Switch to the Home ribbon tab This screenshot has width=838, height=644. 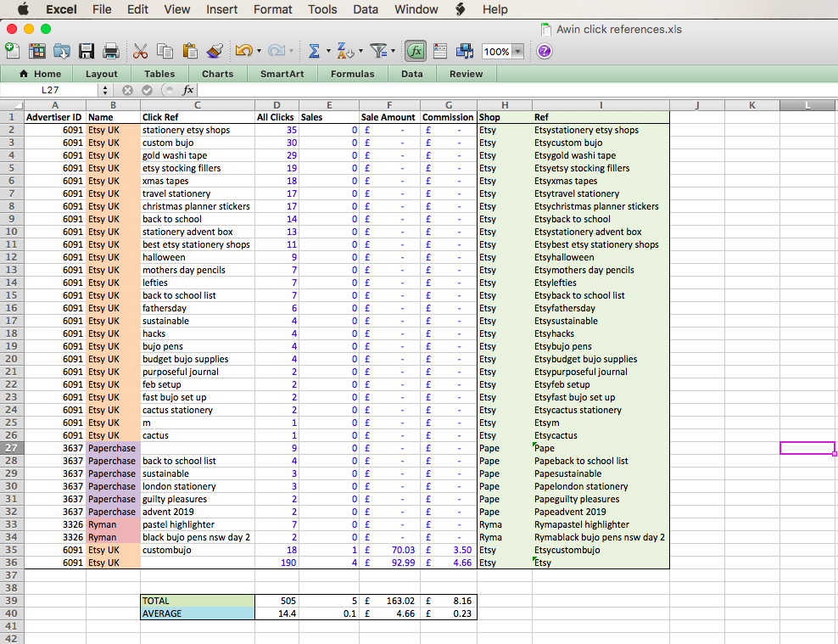pyautogui.click(x=40, y=74)
